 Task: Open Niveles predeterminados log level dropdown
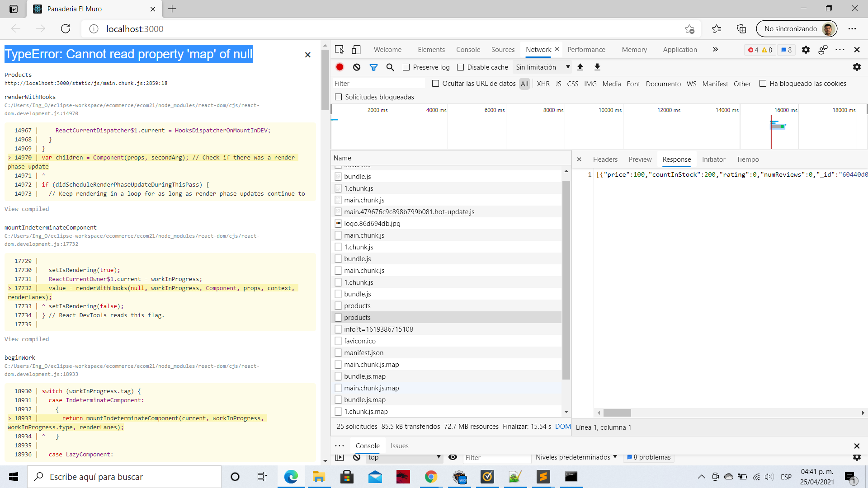(576, 457)
